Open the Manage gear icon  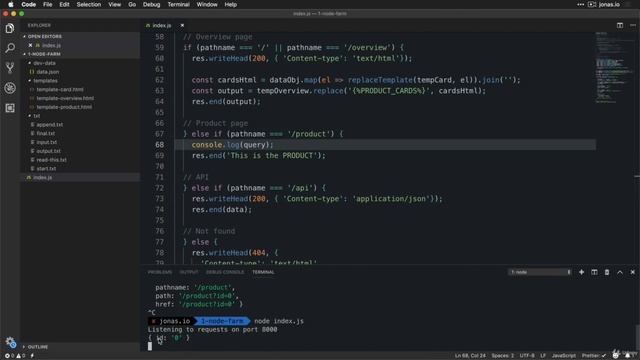(x=10, y=341)
